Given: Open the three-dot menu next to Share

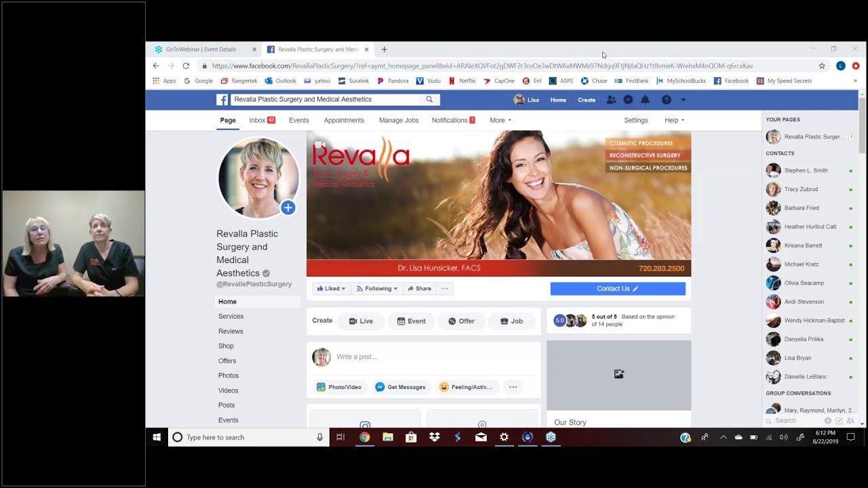Looking at the screenshot, I should point(445,289).
